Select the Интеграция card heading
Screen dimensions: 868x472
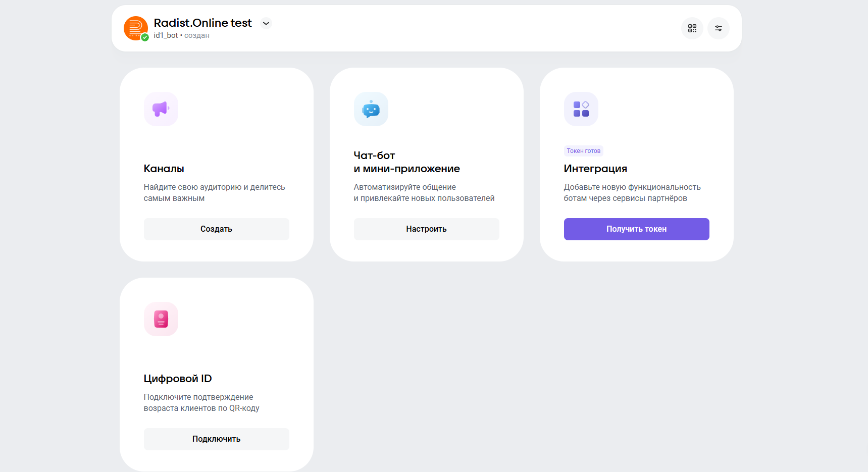tap(595, 169)
